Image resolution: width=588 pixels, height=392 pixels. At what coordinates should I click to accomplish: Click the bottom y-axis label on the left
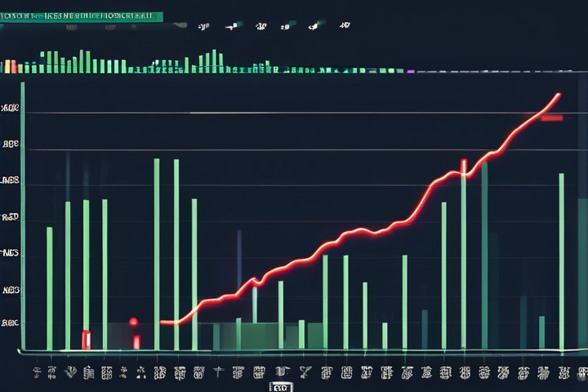pyautogui.click(x=11, y=323)
